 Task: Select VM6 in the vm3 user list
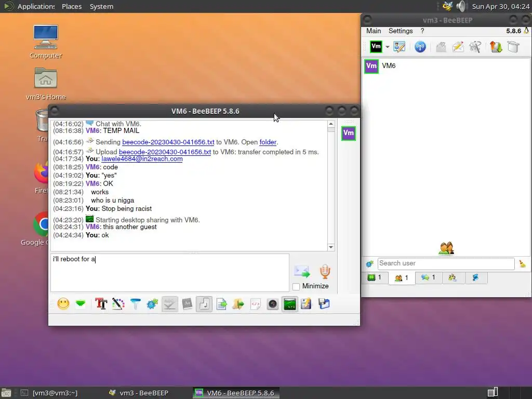[x=446, y=66]
